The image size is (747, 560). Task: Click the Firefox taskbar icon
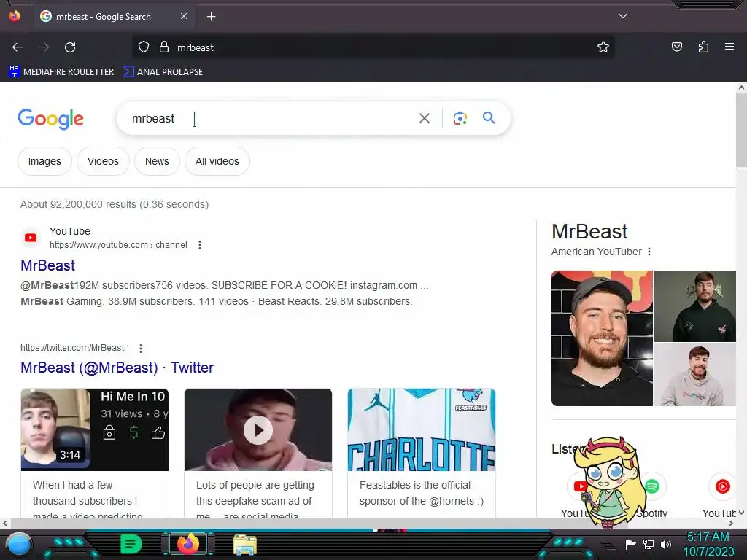pyautogui.click(x=188, y=544)
